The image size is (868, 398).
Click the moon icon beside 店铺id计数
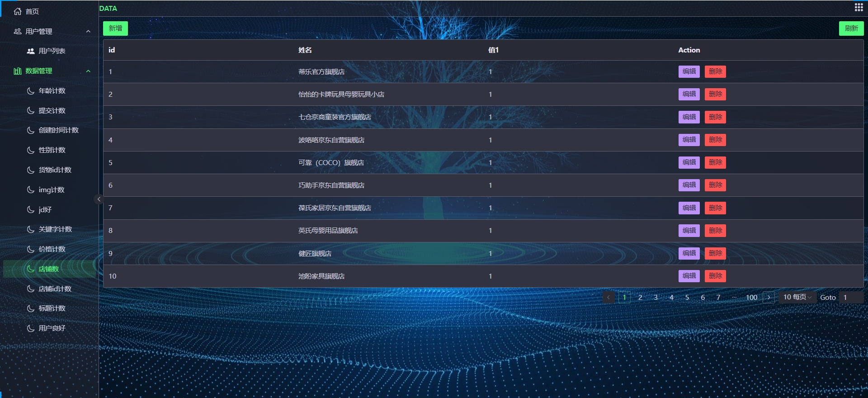click(x=31, y=289)
